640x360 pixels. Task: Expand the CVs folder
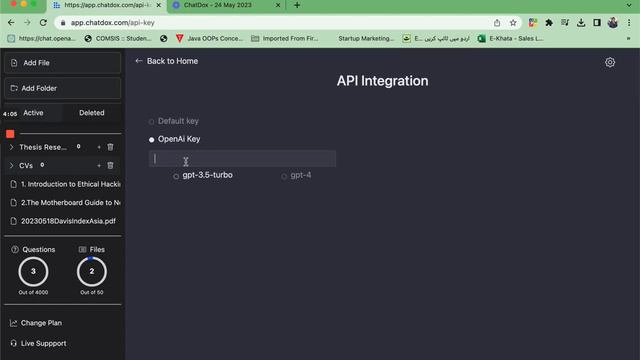point(11,165)
